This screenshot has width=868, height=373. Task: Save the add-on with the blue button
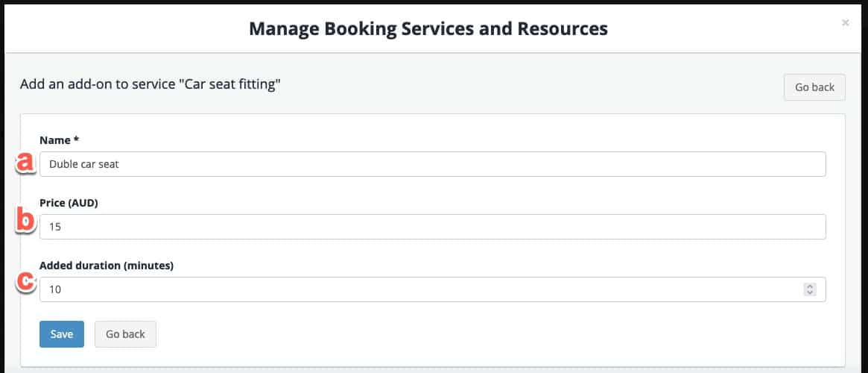(61, 334)
